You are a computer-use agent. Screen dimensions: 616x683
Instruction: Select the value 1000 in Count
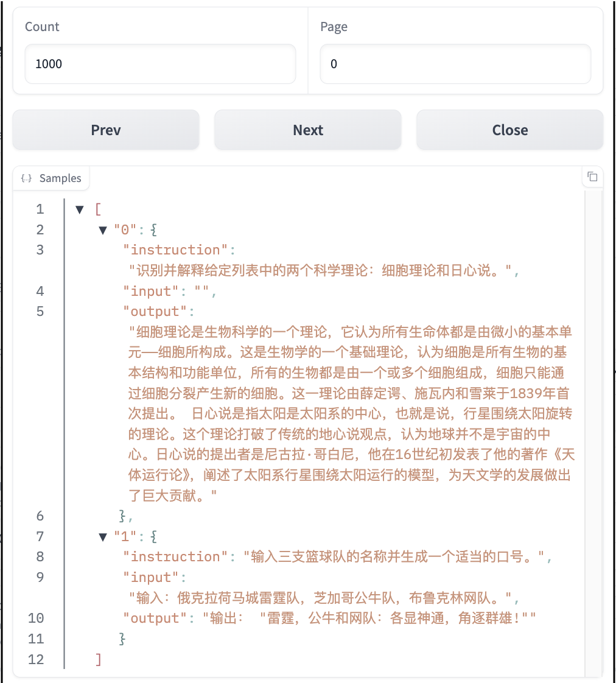pyautogui.click(x=46, y=63)
